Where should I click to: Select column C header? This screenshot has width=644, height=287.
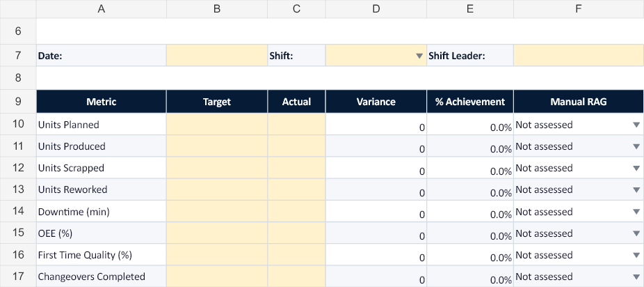pos(296,9)
